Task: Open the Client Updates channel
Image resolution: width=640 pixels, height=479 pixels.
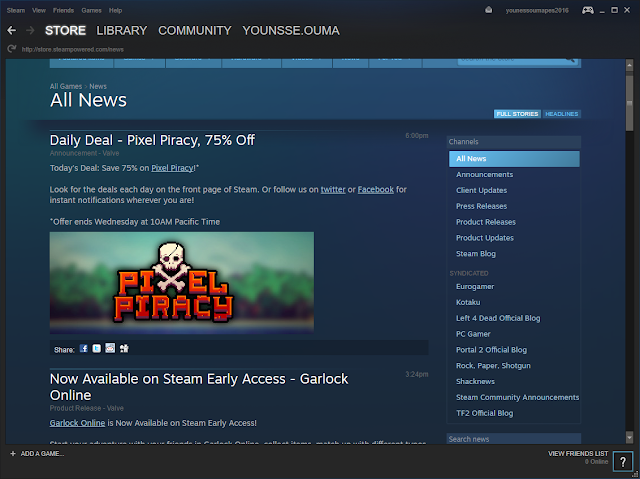Action: tap(482, 191)
